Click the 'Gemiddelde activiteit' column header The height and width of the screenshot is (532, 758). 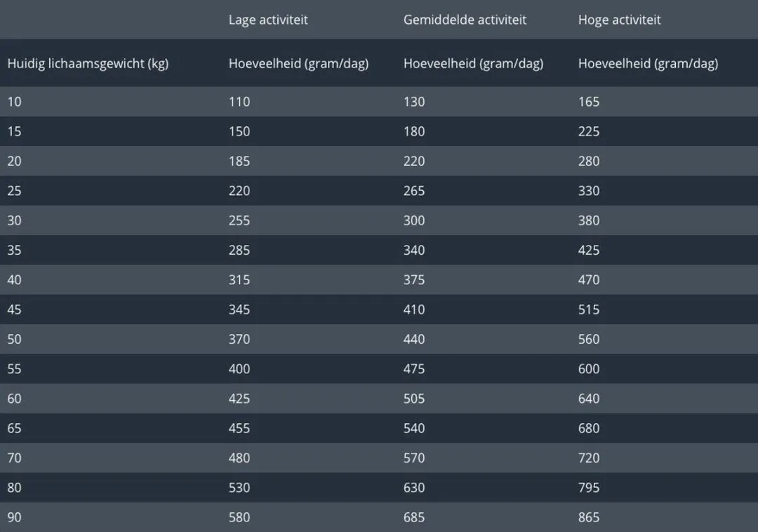[465, 20]
